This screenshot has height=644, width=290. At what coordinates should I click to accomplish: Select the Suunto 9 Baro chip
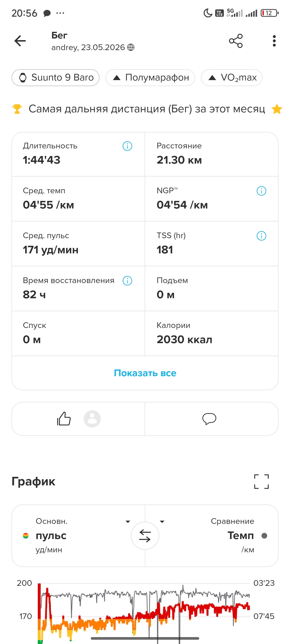coord(56,78)
